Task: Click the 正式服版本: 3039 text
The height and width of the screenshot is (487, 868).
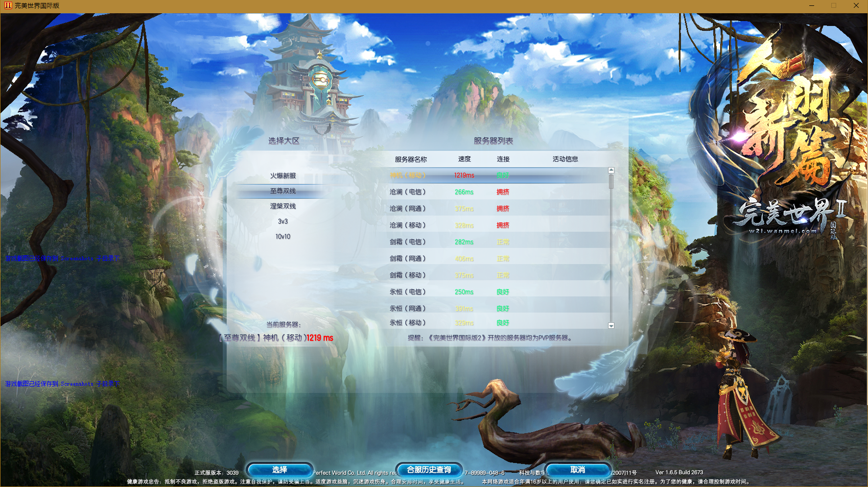Action: point(216,473)
